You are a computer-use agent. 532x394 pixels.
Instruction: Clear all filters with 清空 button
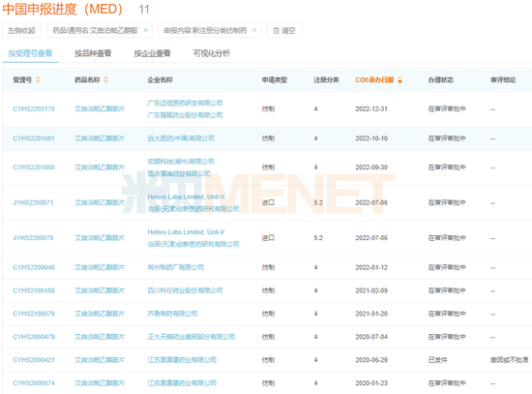pyautogui.click(x=284, y=30)
